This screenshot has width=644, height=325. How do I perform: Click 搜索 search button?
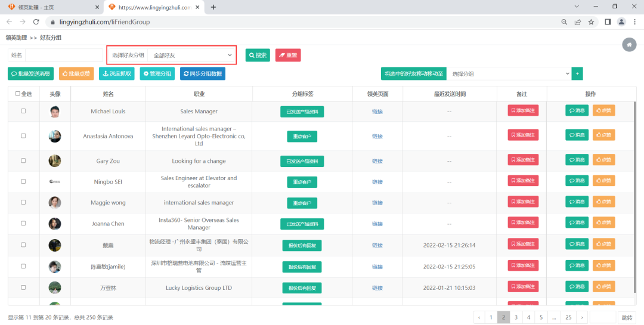tap(258, 55)
